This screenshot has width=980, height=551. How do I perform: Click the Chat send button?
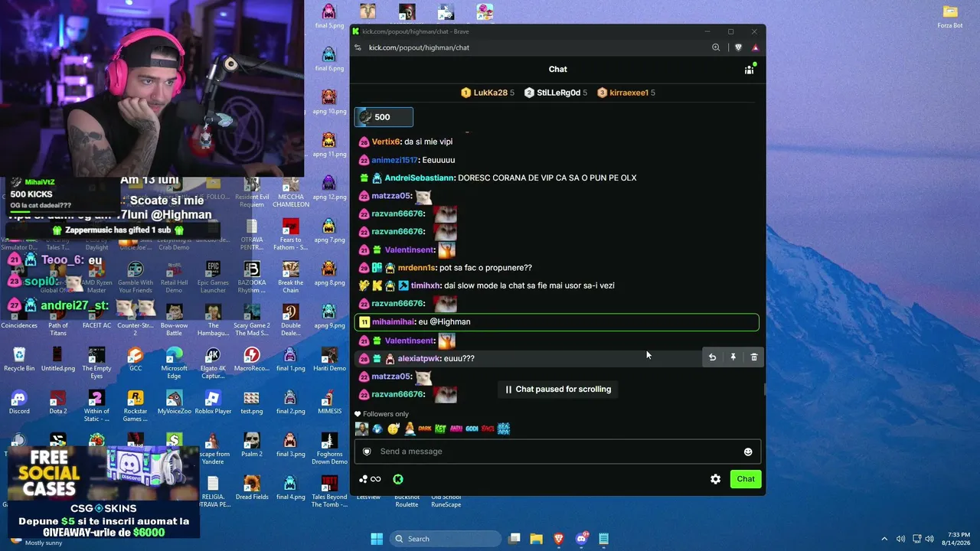[746, 479]
